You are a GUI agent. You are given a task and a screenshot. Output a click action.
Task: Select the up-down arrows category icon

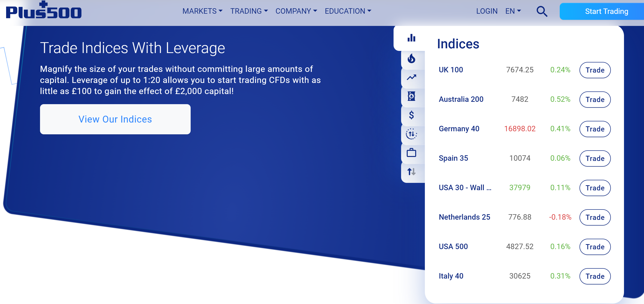point(411,172)
